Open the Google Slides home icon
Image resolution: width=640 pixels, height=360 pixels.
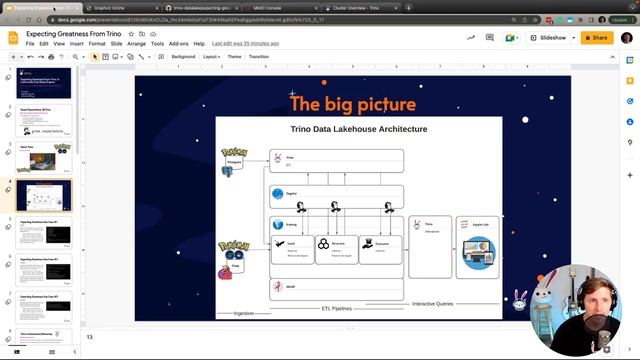pos(13,38)
